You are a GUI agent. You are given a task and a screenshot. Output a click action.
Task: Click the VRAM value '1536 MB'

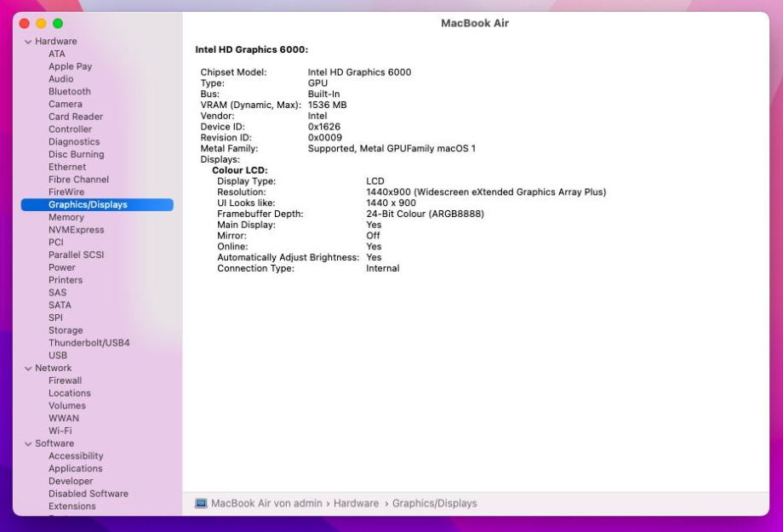click(327, 105)
